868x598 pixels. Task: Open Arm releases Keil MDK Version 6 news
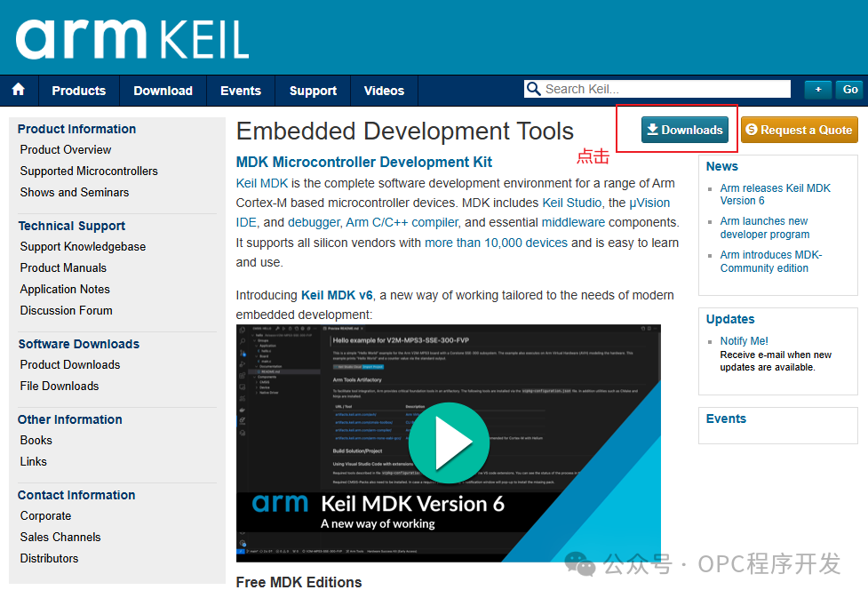click(775, 195)
